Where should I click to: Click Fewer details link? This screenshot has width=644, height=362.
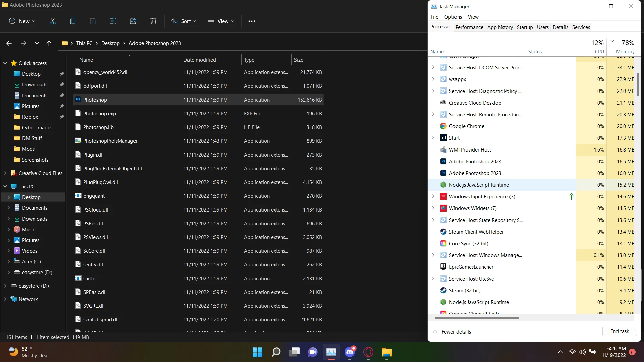[x=456, y=331]
